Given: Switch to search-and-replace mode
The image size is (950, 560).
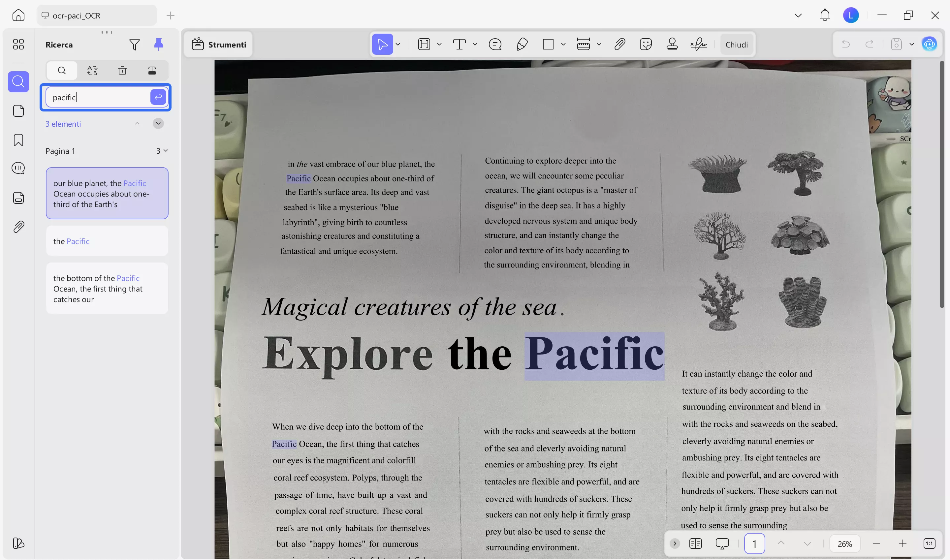Looking at the screenshot, I should 92,71.
